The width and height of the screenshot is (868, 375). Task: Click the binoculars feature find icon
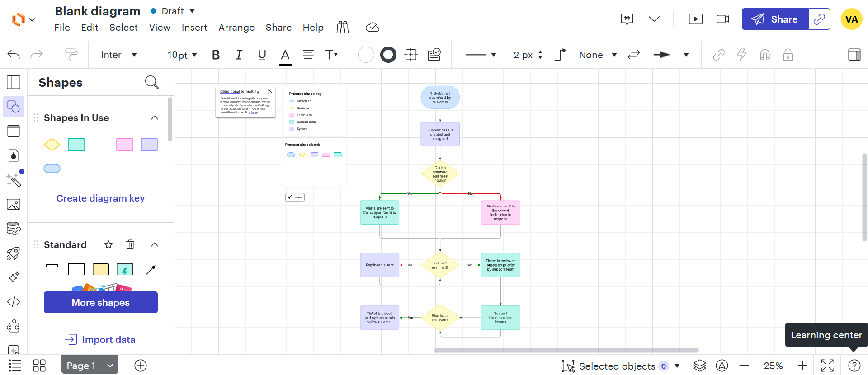coord(343,28)
